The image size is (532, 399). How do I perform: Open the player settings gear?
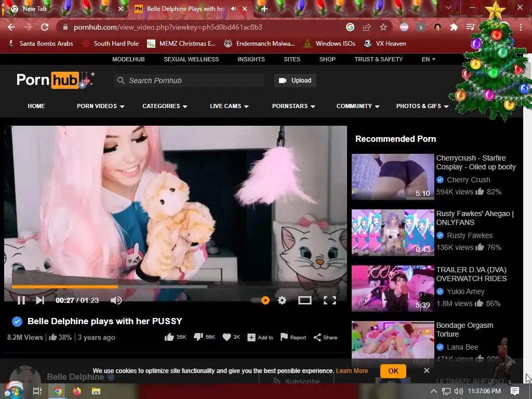282,300
